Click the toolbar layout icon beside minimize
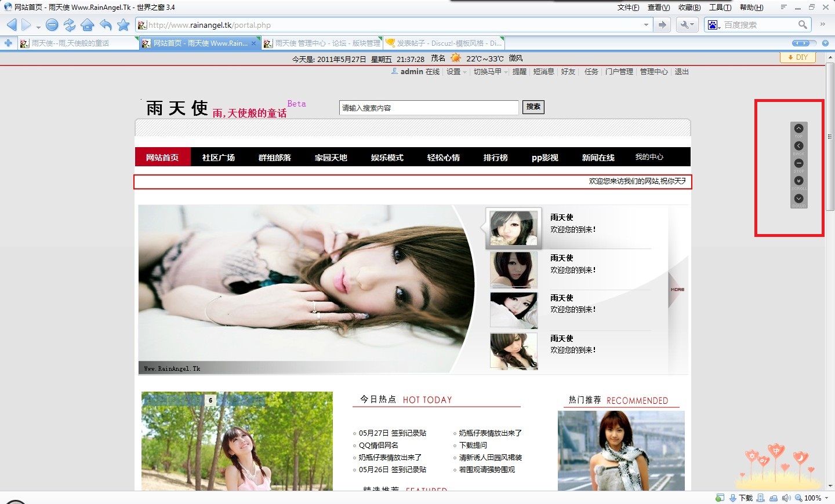Image resolution: width=835 pixels, height=504 pixels. (783, 8)
